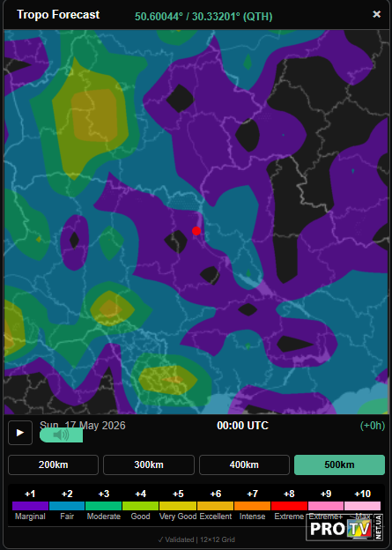Screen dimensions: 392x550
Task: Click the red +8 Extreme legend swatch
Action: click(289, 506)
